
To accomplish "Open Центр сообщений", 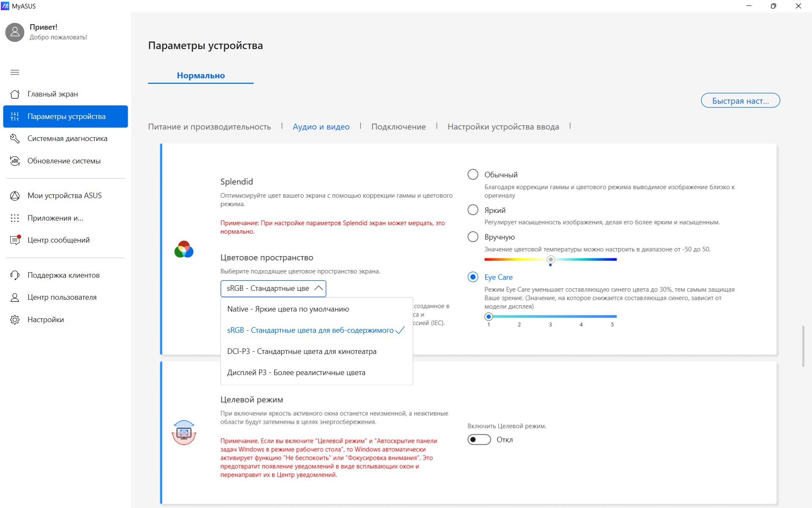I will coord(66,240).
